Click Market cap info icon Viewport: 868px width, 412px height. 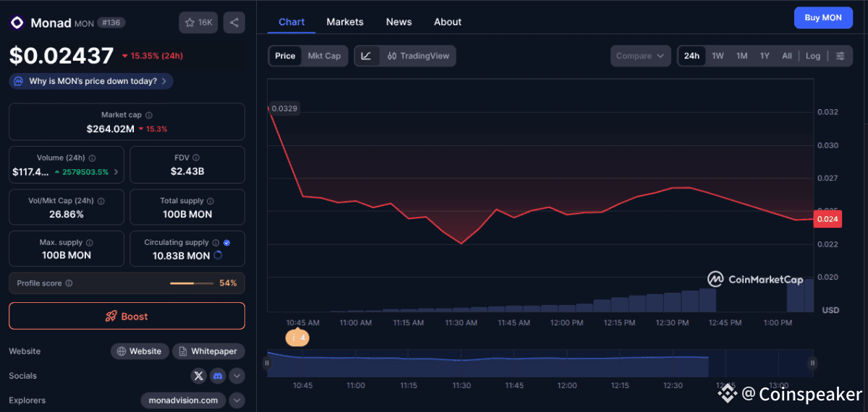coord(149,115)
